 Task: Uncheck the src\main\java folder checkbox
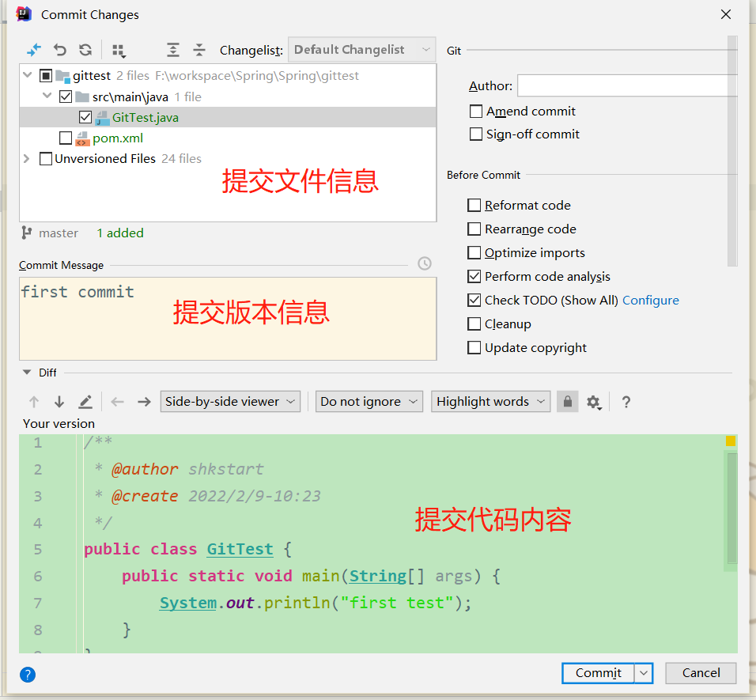[66, 97]
